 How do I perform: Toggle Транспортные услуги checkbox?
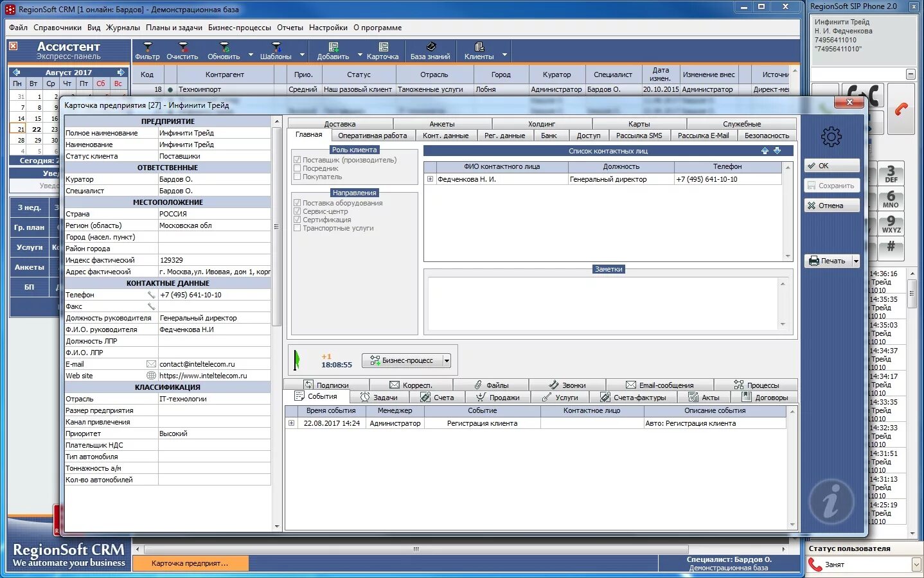[297, 228]
